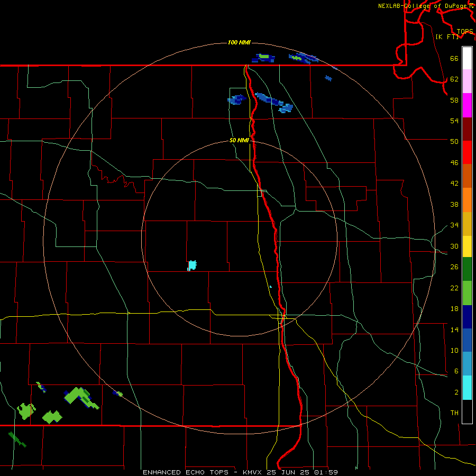The width and height of the screenshot is (476, 476).
Task: Select the light green legend band
Action: click(467, 293)
